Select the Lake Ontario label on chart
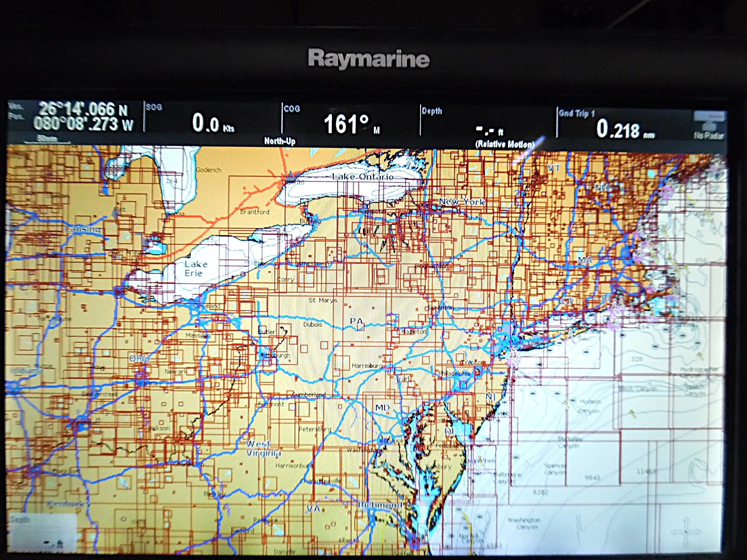The width and height of the screenshot is (747, 560). point(363,177)
